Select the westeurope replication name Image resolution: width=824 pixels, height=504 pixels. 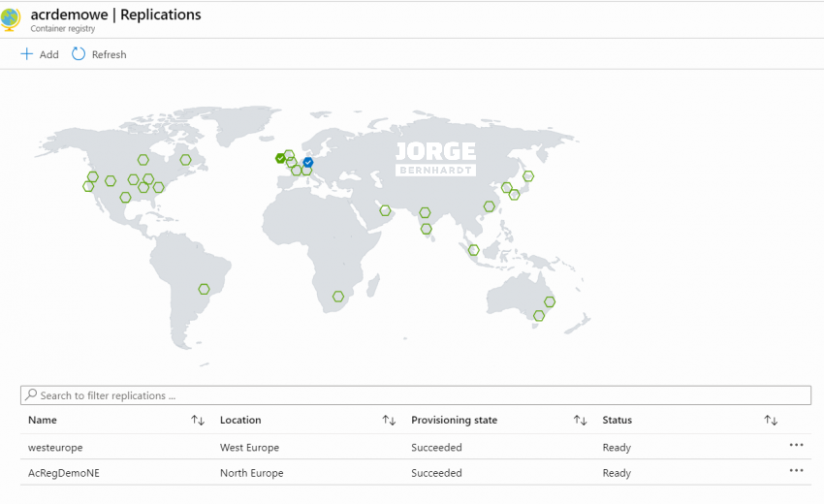coord(55,448)
